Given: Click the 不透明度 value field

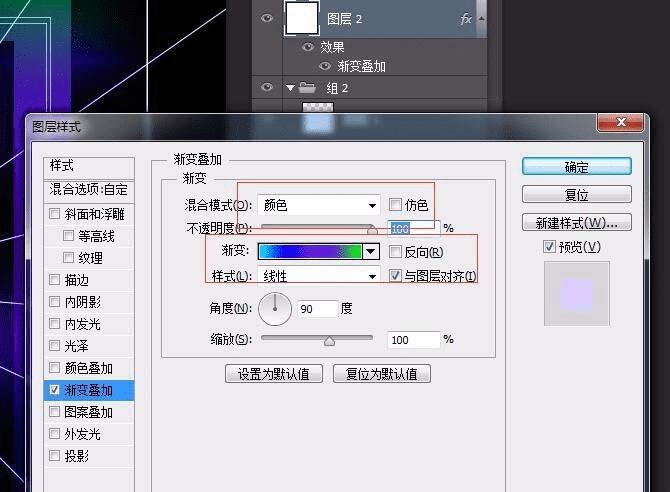Looking at the screenshot, I should 414,229.
